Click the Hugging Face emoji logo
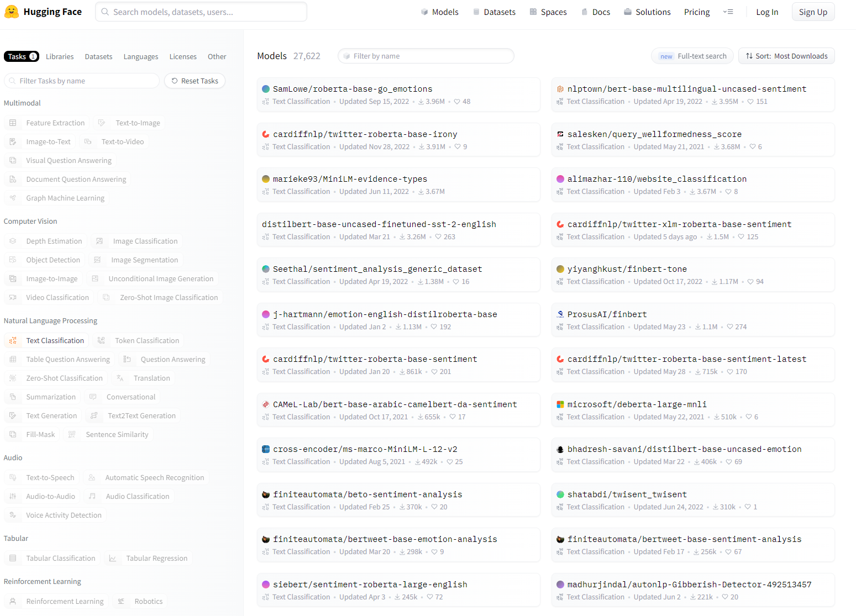The height and width of the screenshot is (616, 856). pos(11,12)
